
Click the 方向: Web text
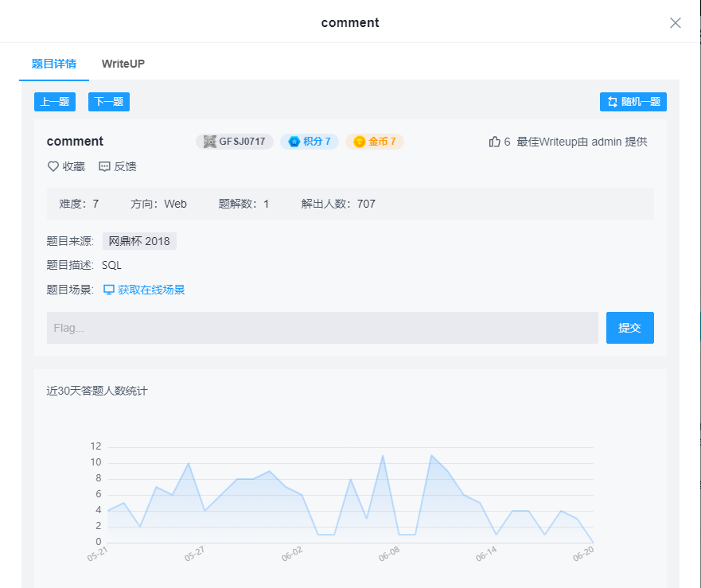click(158, 204)
